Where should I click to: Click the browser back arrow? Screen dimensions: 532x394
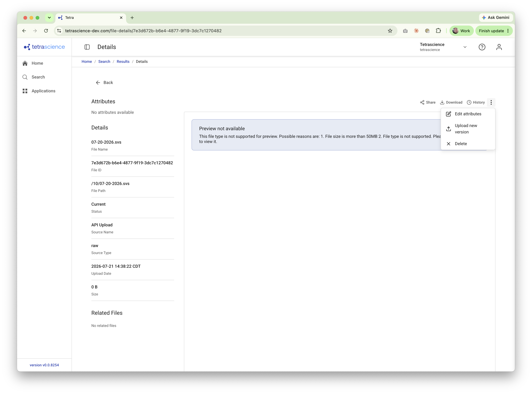point(24,31)
